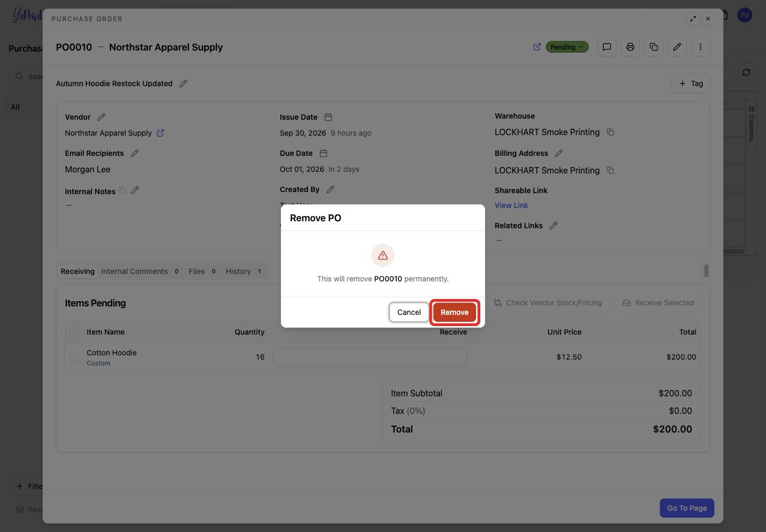Click the Cotton Hoodie receive quantity field
The height and width of the screenshot is (532, 766).
[370, 356]
